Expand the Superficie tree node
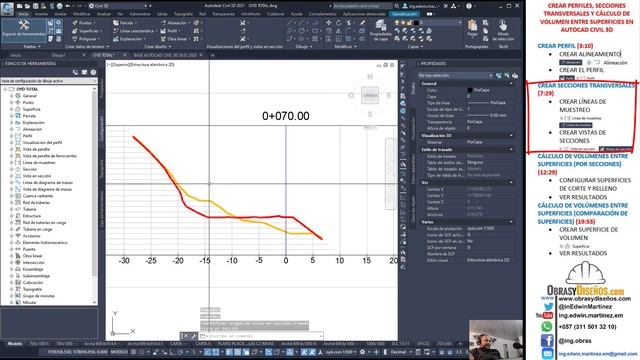The height and width of the screenshot is (360, 640). (x=11, y=109)
